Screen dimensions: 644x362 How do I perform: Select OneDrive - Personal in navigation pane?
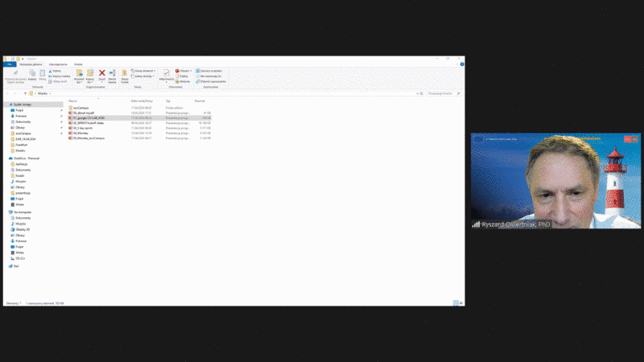[27, 158]
